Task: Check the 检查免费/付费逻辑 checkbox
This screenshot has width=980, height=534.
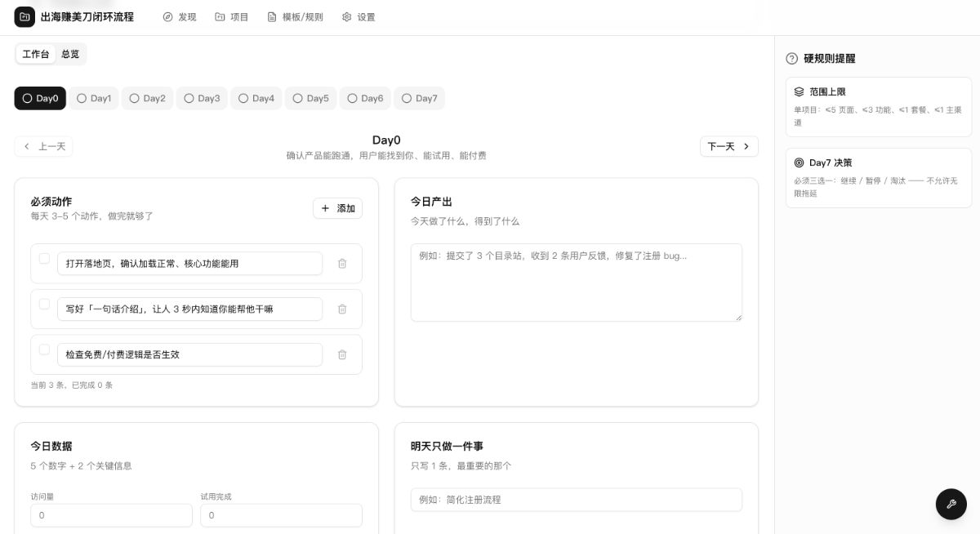Action: [x=44, y=349]
